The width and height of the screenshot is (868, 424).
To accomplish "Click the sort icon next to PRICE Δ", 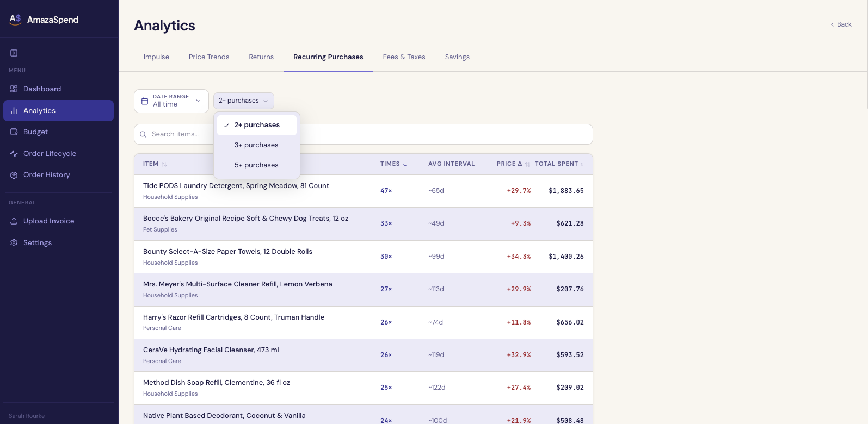I will [x=527, y=164].
